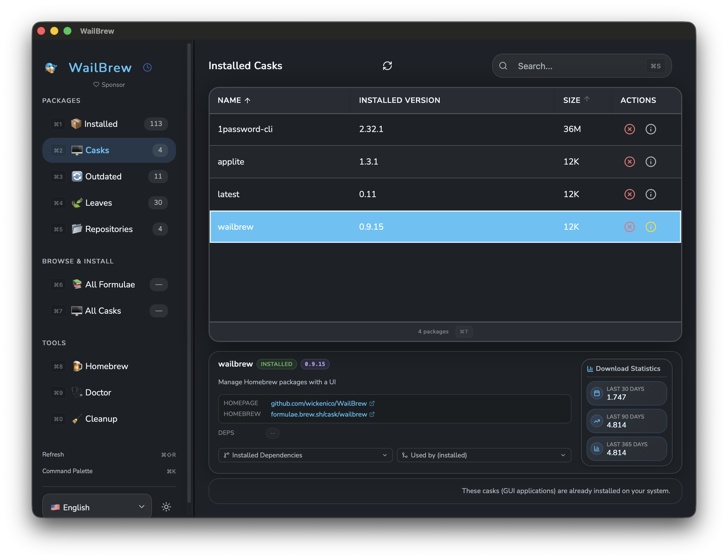
Task: Click the Sponsor link
Action: click(109, 84)
